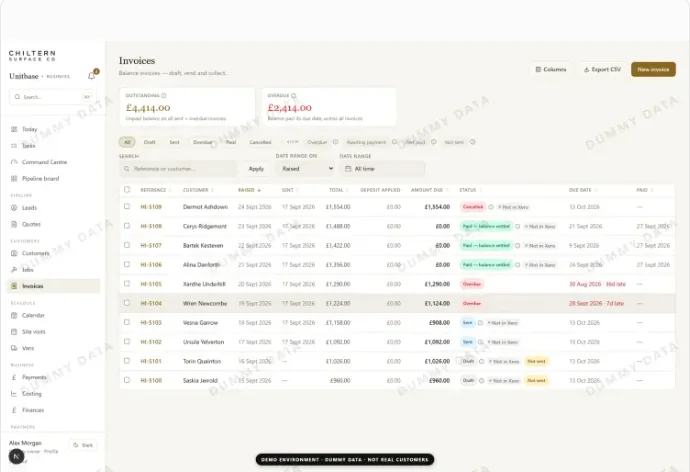Sort by the Customer column header
Screen dimensions: 690x472
(198, 190)
